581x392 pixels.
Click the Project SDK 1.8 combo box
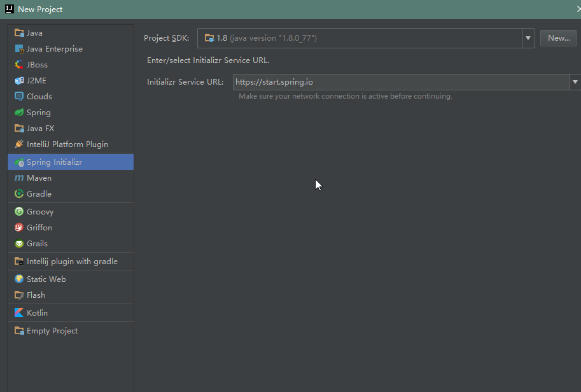[360, 38]
